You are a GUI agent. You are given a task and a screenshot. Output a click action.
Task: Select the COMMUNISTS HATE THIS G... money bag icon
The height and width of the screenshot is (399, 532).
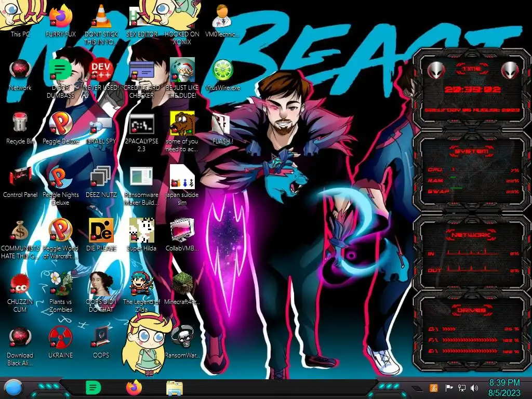click(20, 239)
